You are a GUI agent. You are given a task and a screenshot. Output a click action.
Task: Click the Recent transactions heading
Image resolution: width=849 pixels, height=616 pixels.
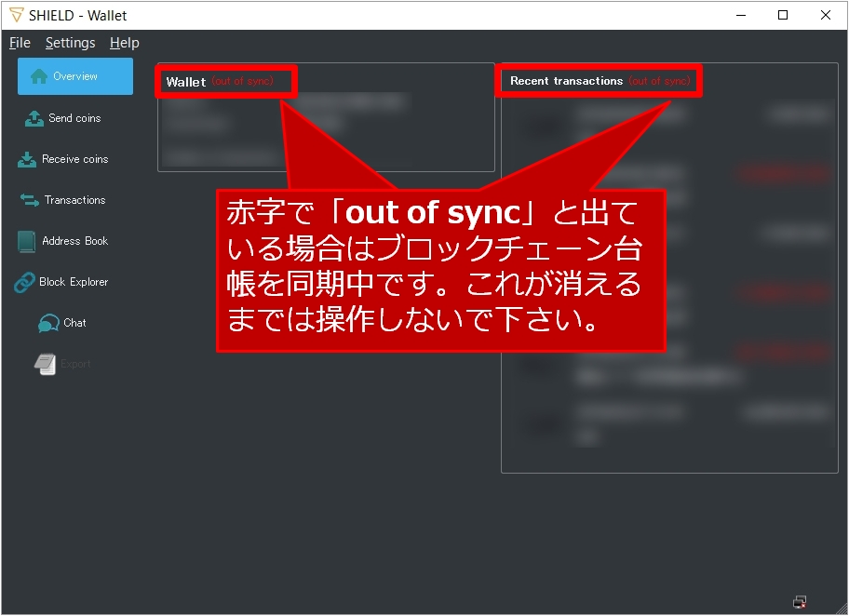[x=566, y=81]
